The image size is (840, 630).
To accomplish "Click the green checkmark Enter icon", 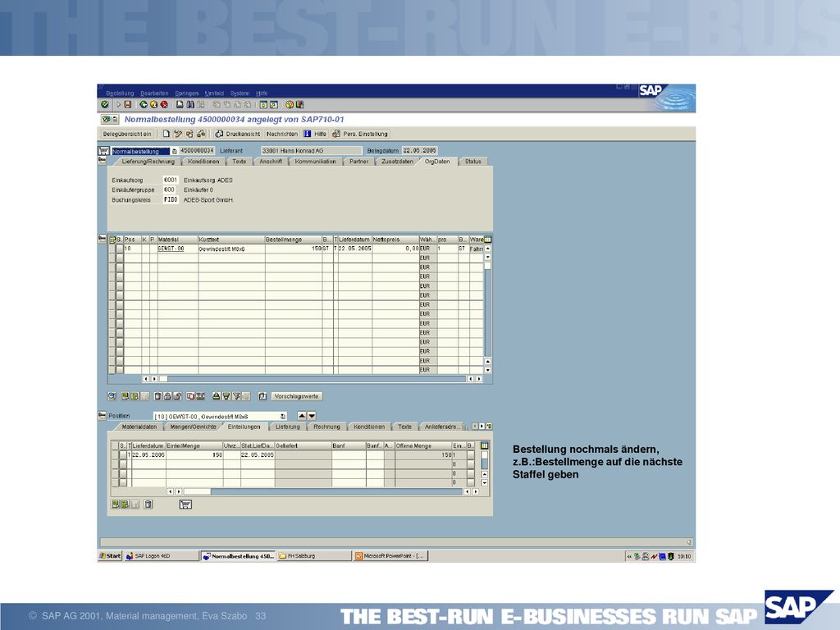I will [x=105, y=104].
